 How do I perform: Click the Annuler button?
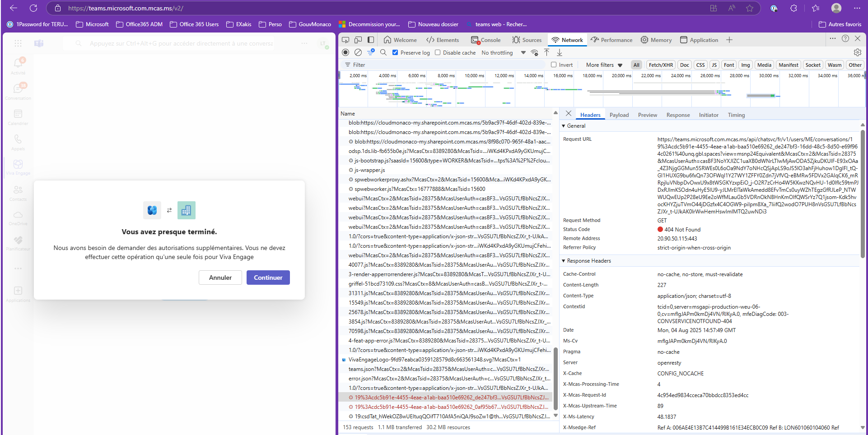tap(220, 278)
